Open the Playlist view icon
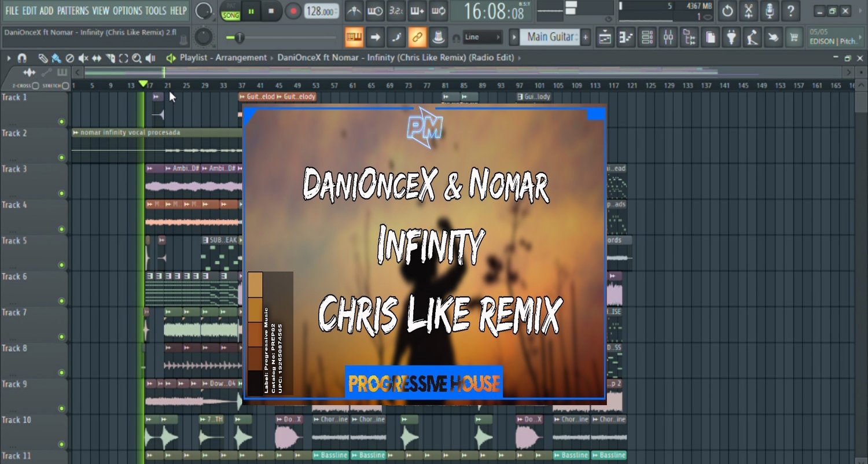The width and height of the screenshot is (868, 464). (x=605, y=37)
